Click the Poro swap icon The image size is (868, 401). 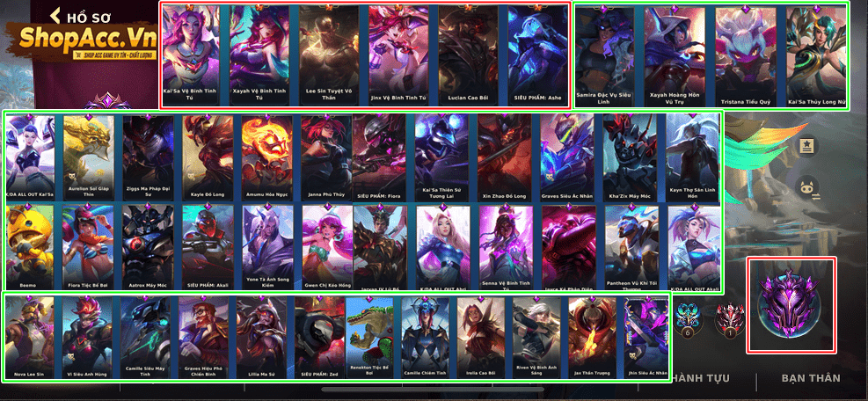(806, 188)
